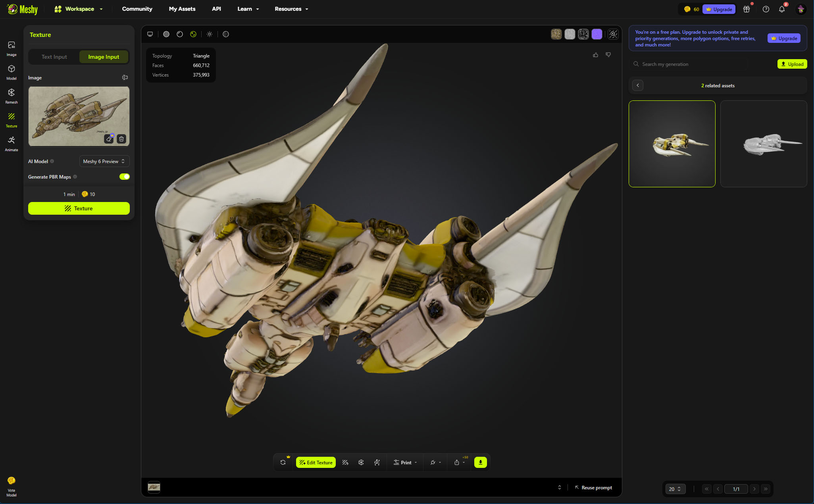The width and height of the screenshot is (814, 504).
Task: Open the Community menu item
Action: [x=137, y=9]
